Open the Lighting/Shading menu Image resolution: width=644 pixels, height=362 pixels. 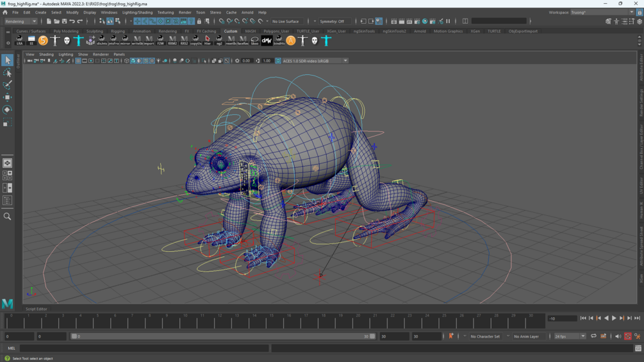(137, 12)
